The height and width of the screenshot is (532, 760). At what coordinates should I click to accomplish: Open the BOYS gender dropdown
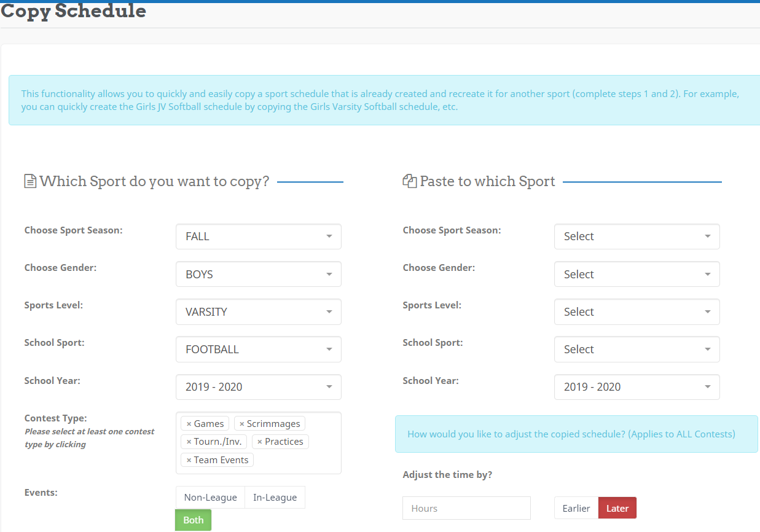point(258,274)
